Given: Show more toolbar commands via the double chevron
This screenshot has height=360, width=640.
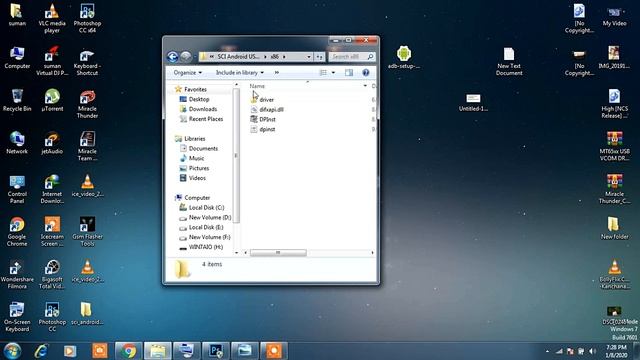Looking at the screenshot, I should tap(277, 73).
